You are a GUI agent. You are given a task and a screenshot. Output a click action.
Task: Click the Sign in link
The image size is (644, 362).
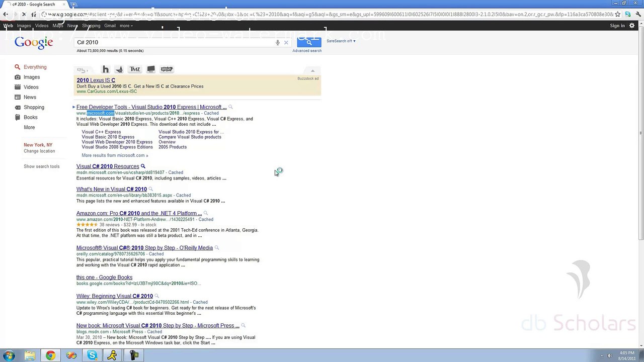(617, 26)
